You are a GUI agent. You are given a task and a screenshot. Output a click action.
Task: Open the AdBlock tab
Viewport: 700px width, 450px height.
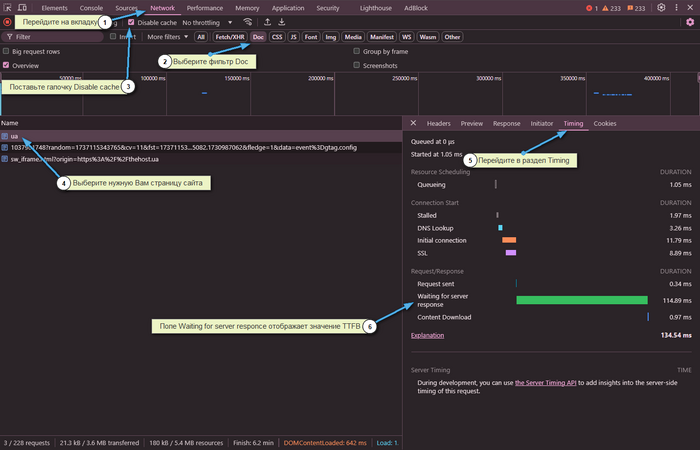[416, 8]
